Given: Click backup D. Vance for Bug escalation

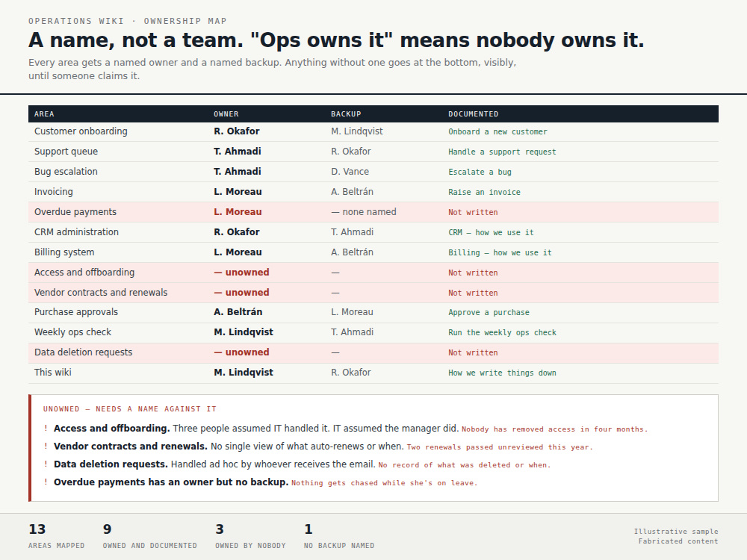Looking at the screenshot, I should (350, 172).
